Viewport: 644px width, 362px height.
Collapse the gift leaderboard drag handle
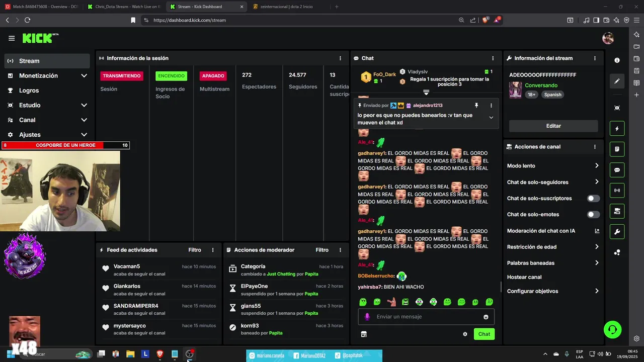click(426, 93)
